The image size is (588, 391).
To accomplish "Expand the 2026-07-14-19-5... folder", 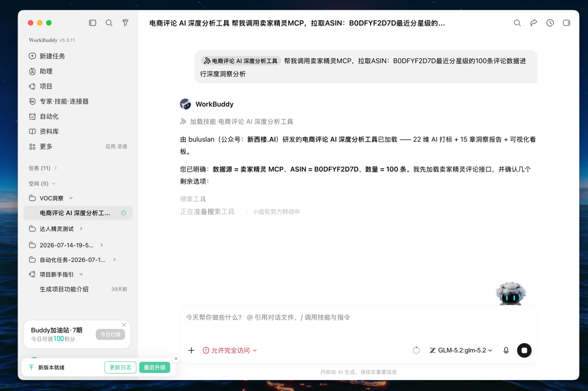I will point(102,245).
